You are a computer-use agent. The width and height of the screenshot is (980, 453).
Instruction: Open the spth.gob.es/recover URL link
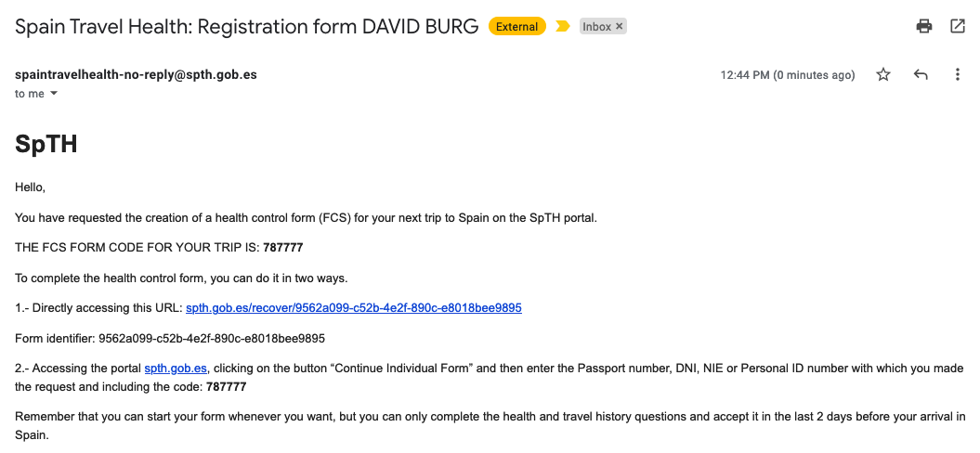[354, 307]
